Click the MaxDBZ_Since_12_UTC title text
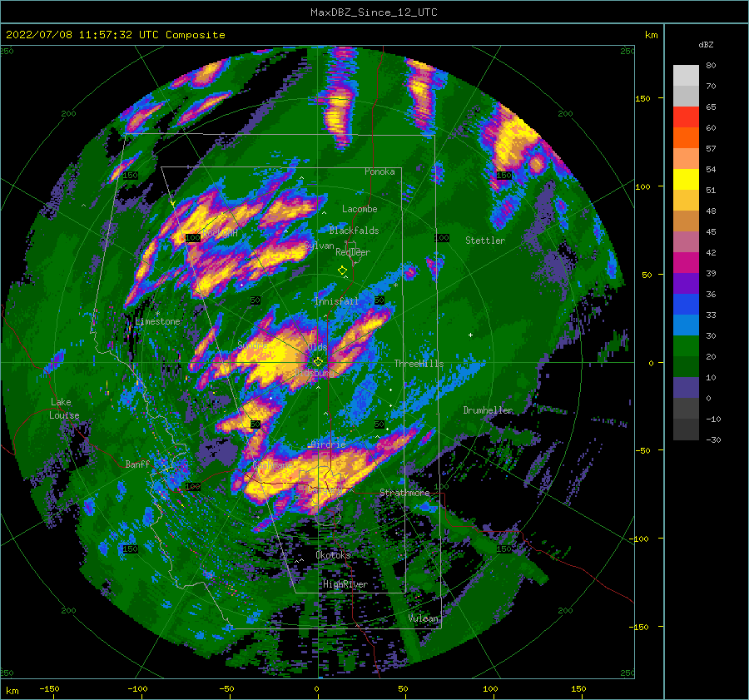 374,12
